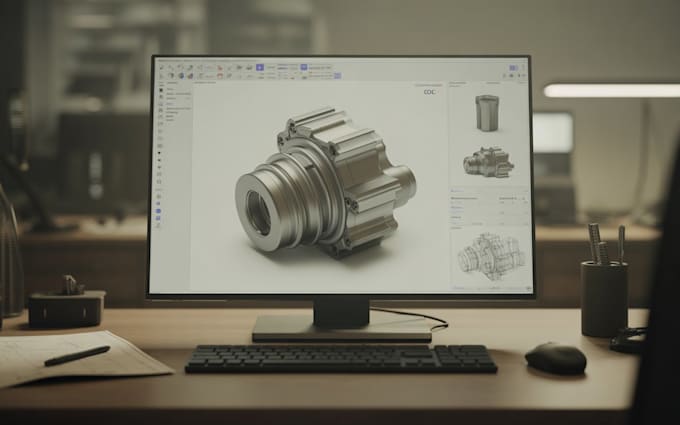Click the 3D motor housing model in the viewport
Image resolution: width=680 pixels, height=425 pixels.
[x=325, y=182]
